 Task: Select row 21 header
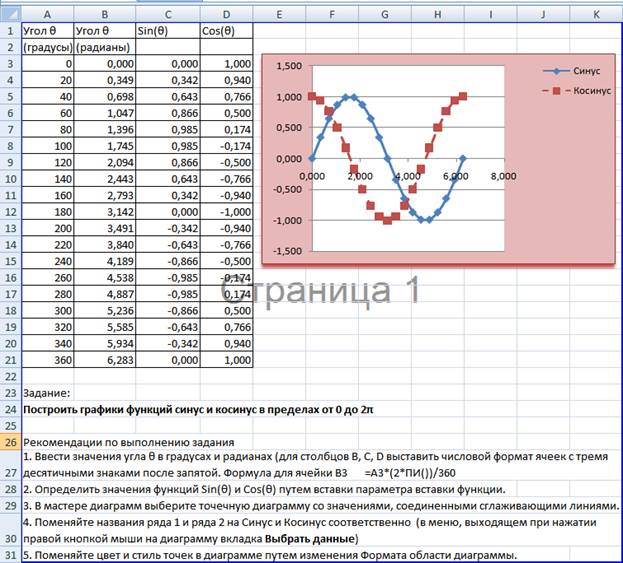10,360
